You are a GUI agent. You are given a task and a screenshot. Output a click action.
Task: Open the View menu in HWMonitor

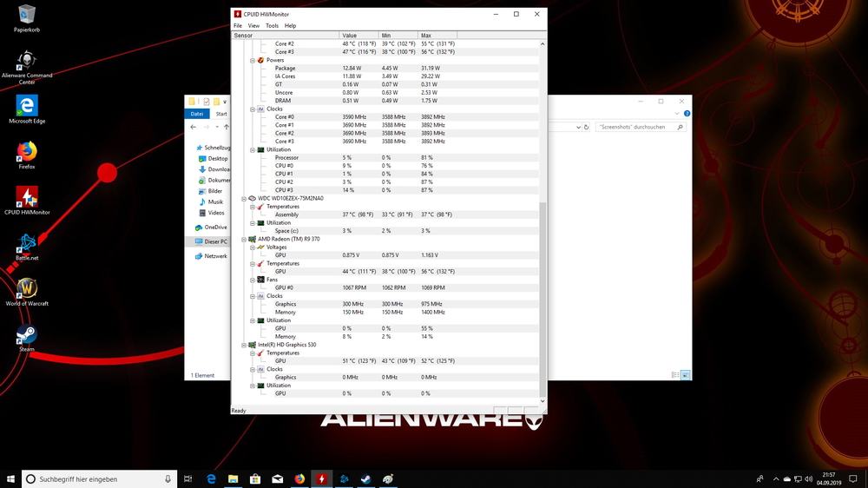[x=253, y=26]
